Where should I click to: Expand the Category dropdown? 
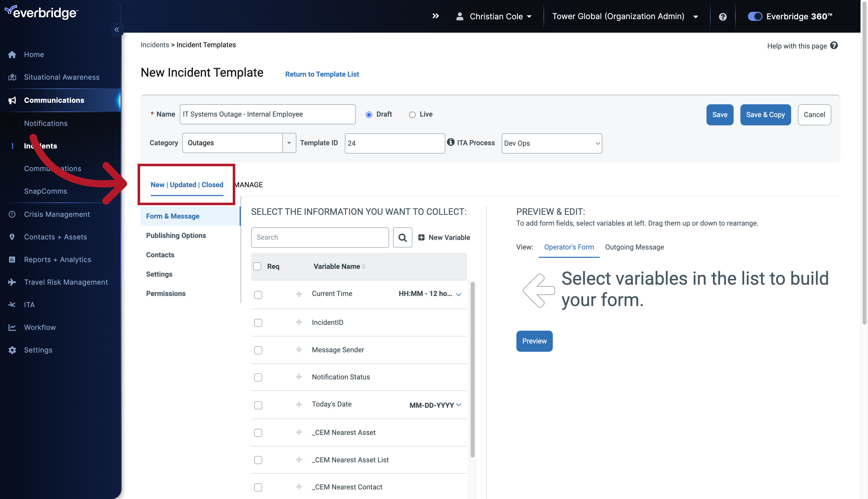pyautogui.click(x=289, y=143)
